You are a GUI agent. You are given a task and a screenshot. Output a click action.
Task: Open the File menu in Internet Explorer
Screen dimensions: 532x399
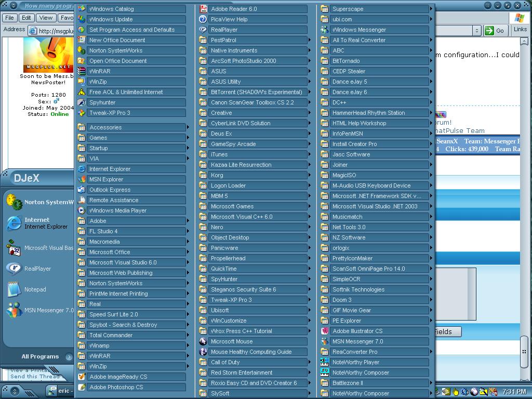coord(9,18)
